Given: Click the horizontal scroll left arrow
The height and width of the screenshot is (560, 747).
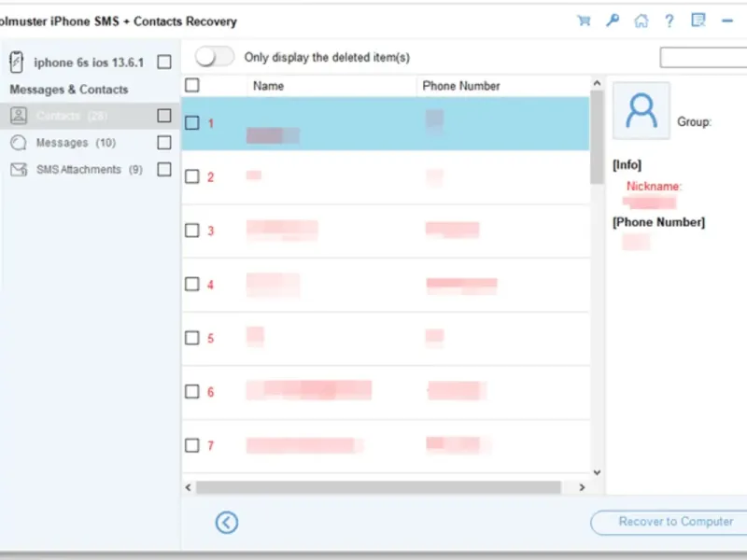Looking at the screenshot, I should point(189,487).
